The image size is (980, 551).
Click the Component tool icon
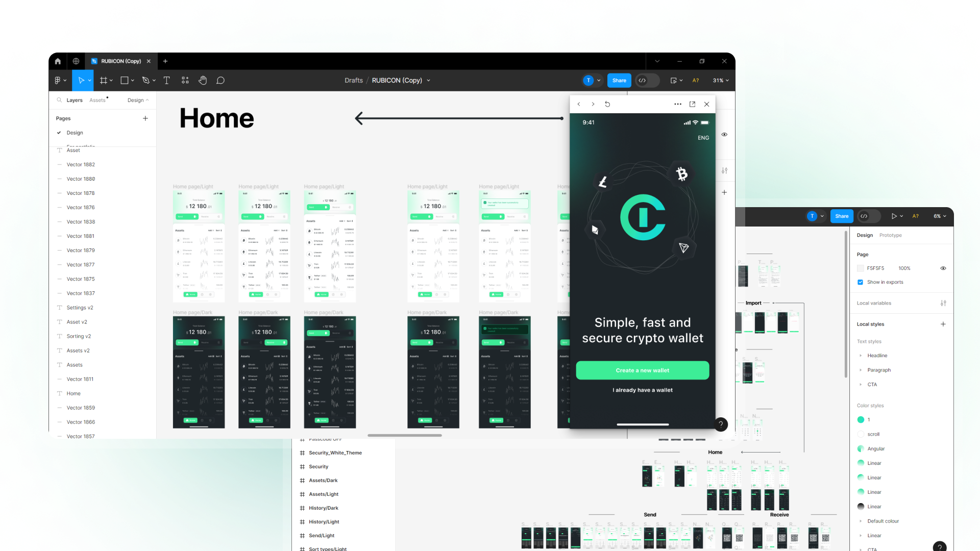[185, 80]
